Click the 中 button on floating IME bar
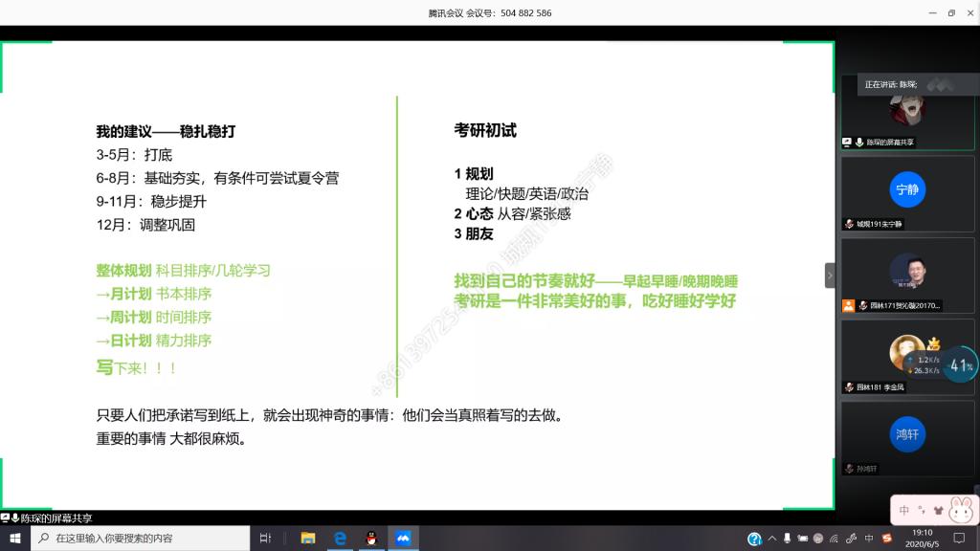This screenshot has width=980, height=551. pyautogui.click(x=904, y=511)
